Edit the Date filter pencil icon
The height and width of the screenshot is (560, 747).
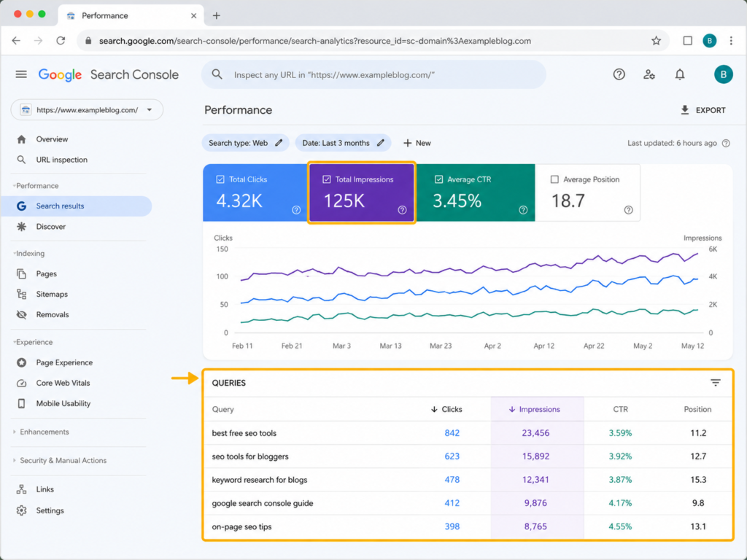[381, 143]
